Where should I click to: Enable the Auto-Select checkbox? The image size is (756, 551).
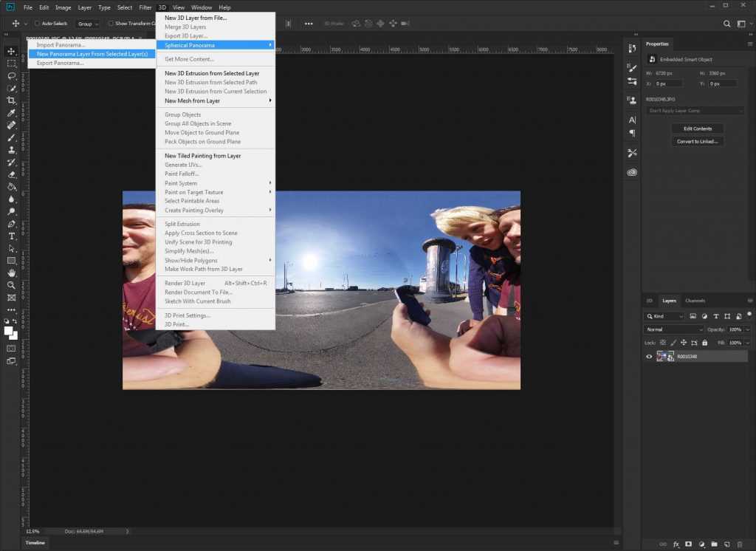pos(38,24)
